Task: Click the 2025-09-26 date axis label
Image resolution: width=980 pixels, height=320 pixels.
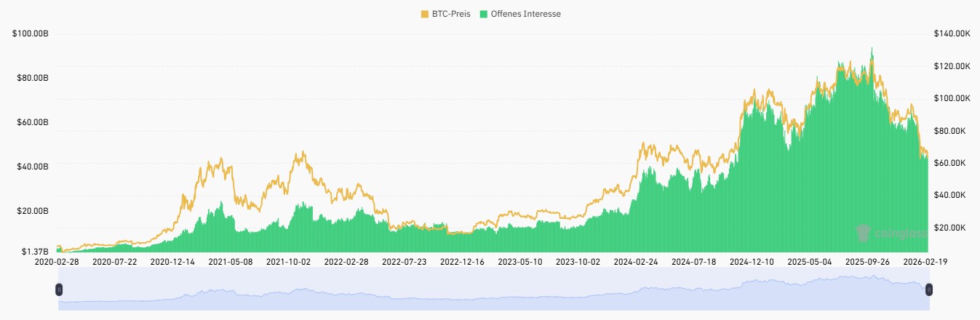Action: click(869, 260)
